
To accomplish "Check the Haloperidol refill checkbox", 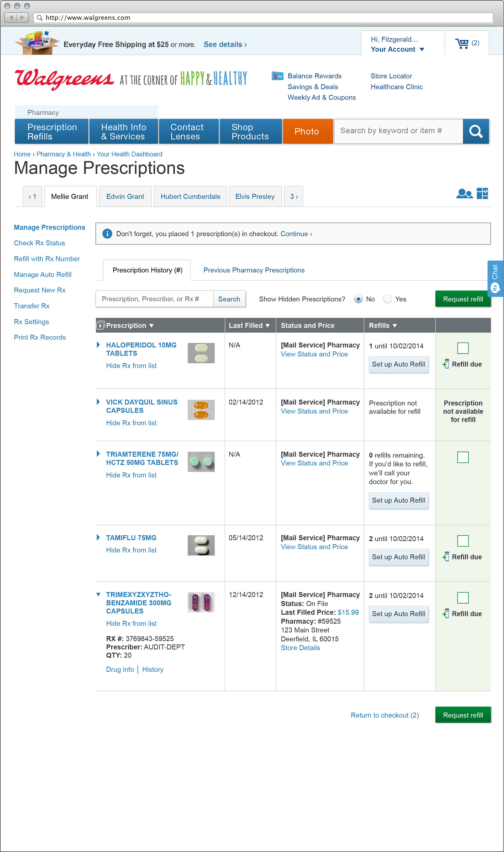I will point(463,348).
